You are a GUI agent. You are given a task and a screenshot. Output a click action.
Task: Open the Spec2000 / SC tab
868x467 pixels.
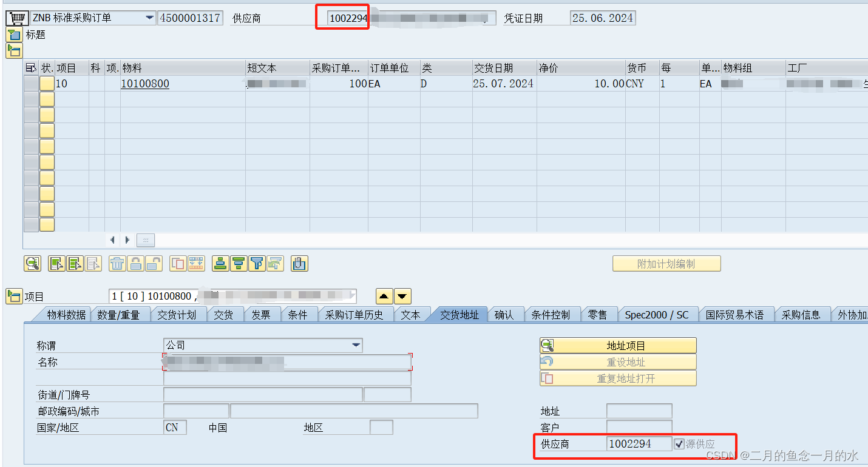[657, 315]
